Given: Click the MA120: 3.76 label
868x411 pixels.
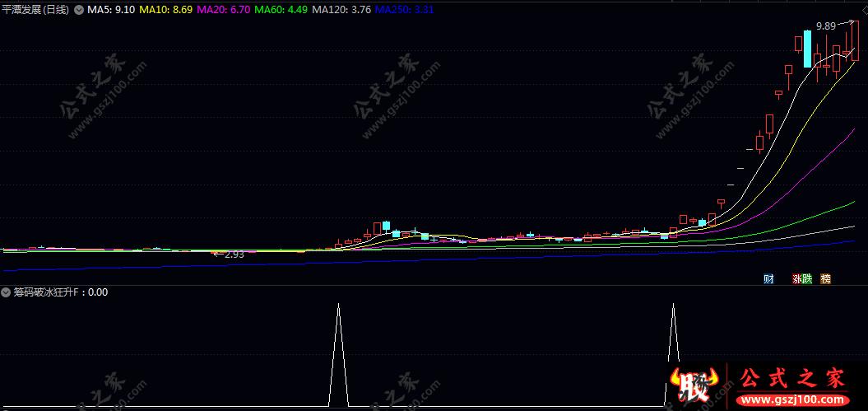Looking at the screenshot, I should click(x=341, y=9).
